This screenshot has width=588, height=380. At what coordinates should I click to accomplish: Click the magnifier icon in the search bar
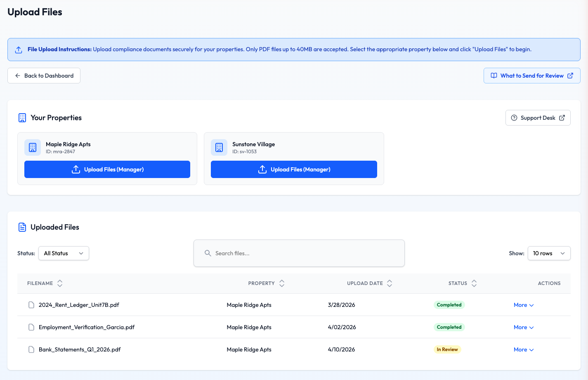(x=208, y=253)
